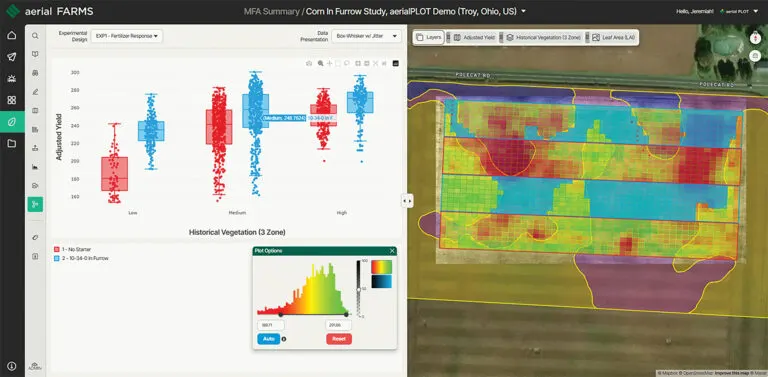Click the chart autoscale icon

[376, 63]
